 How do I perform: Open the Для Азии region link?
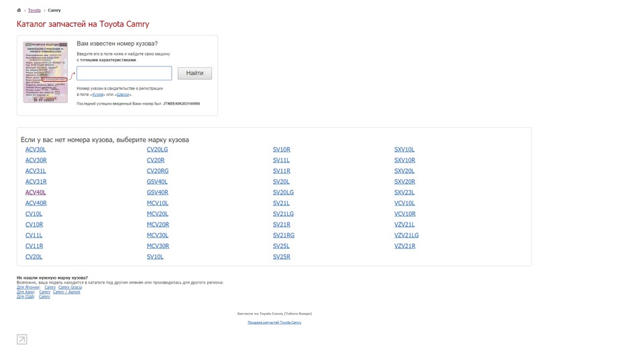(x=25, y=292)
